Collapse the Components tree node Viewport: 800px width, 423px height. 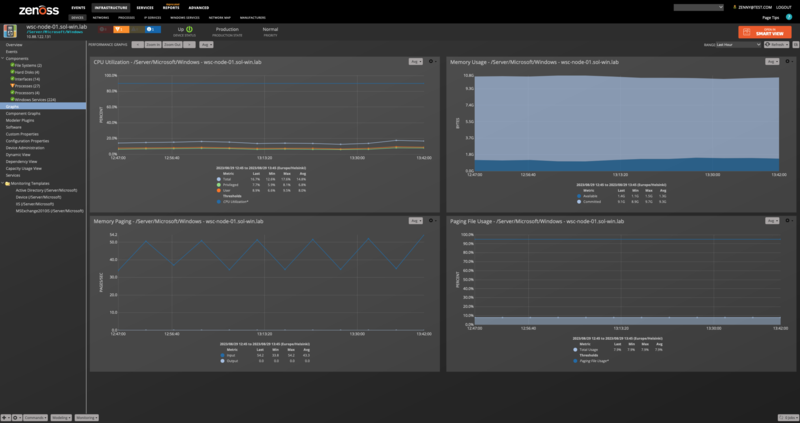pyautogui.click(x=3, y=59)
